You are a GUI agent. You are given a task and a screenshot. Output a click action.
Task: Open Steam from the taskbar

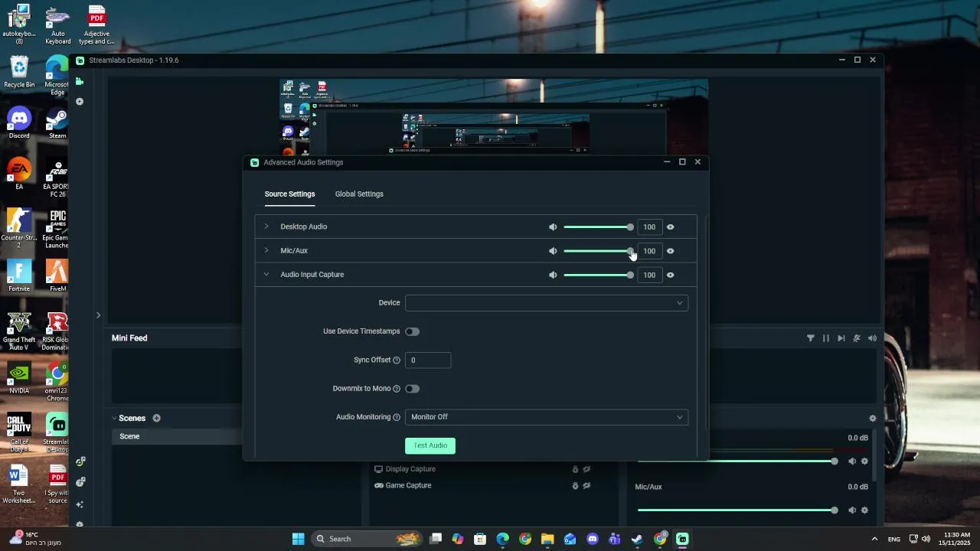[637, 539]
